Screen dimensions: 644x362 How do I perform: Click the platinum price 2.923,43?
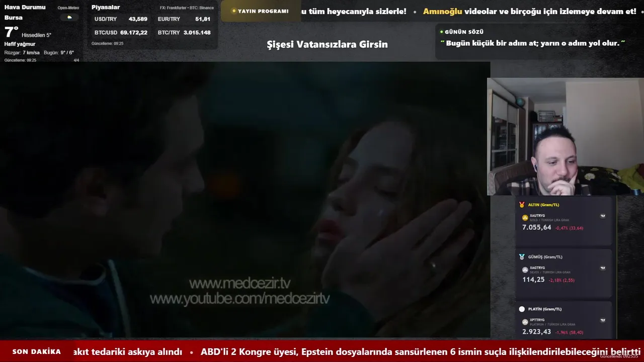click(x=537, y=332)
